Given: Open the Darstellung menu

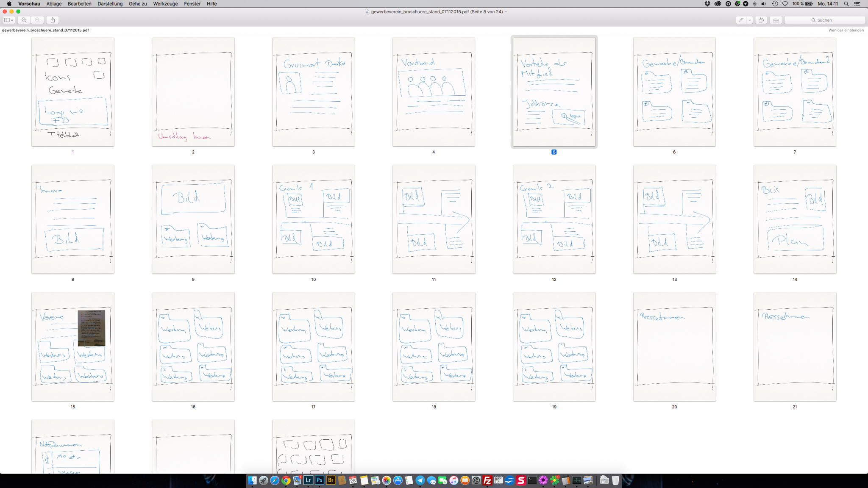Looking at the screenshot, I should click(x=110, y=4).
